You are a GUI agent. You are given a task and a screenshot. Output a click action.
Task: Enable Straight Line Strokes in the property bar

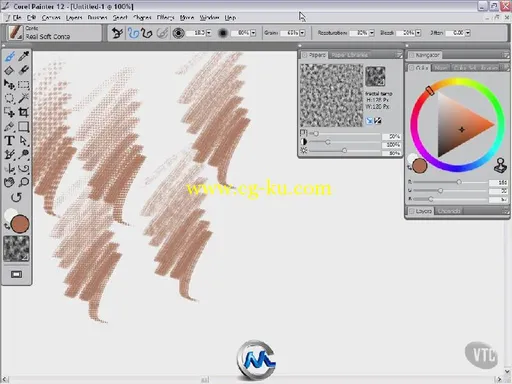tap(147, 33)
